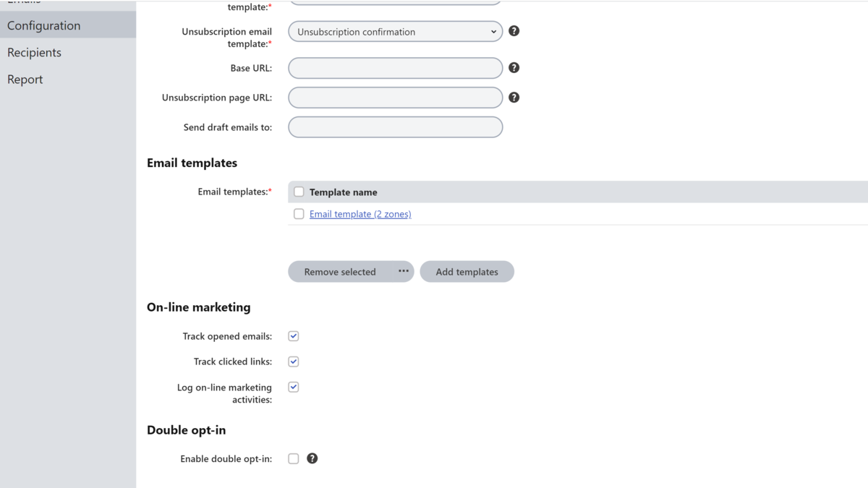The height and width of the screenshot is (488, 868).
Task: Open help icon beside Enable double opt-in
Action: (x=312, y=458)
